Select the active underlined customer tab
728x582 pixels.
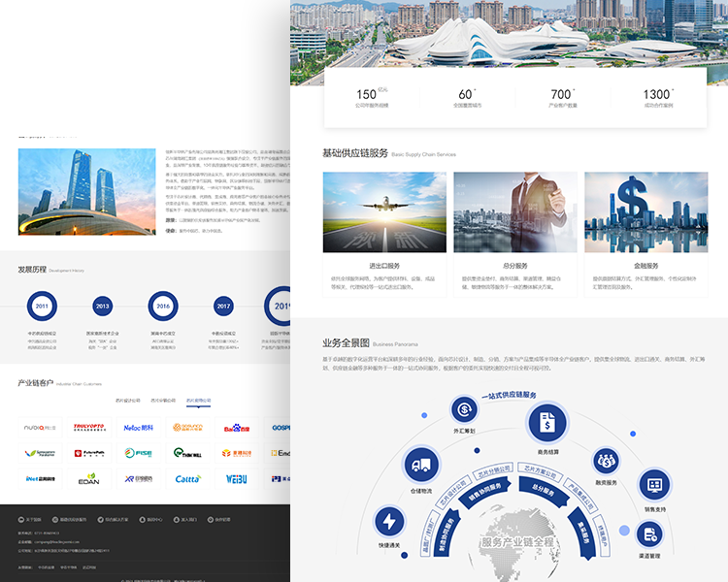click(198, 400)
